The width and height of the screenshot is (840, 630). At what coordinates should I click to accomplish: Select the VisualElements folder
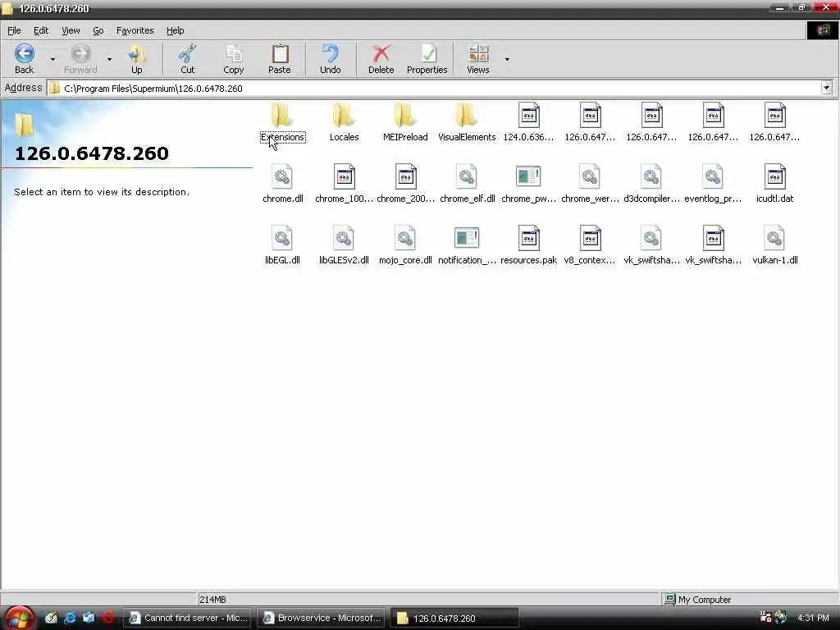(467, 122)
